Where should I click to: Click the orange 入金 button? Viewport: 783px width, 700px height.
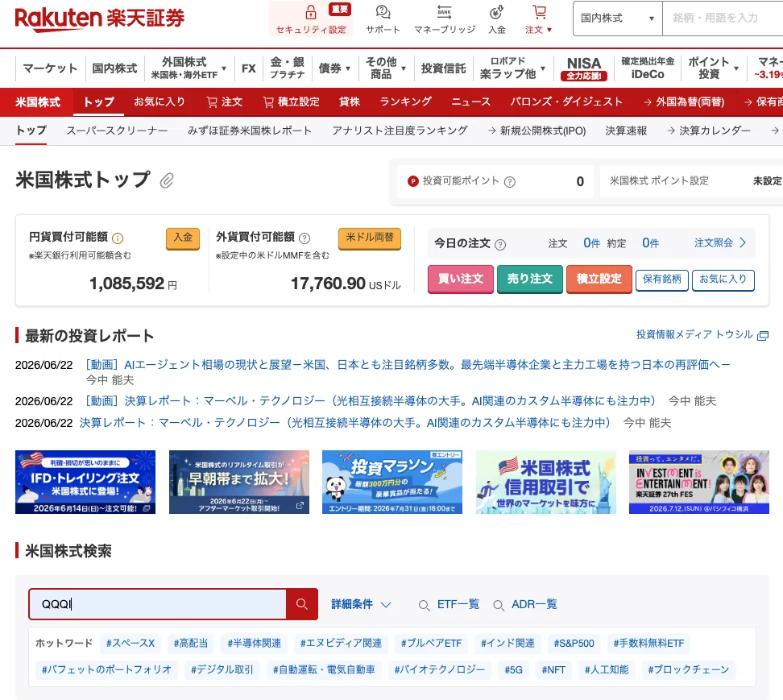[x=183, y=238]
